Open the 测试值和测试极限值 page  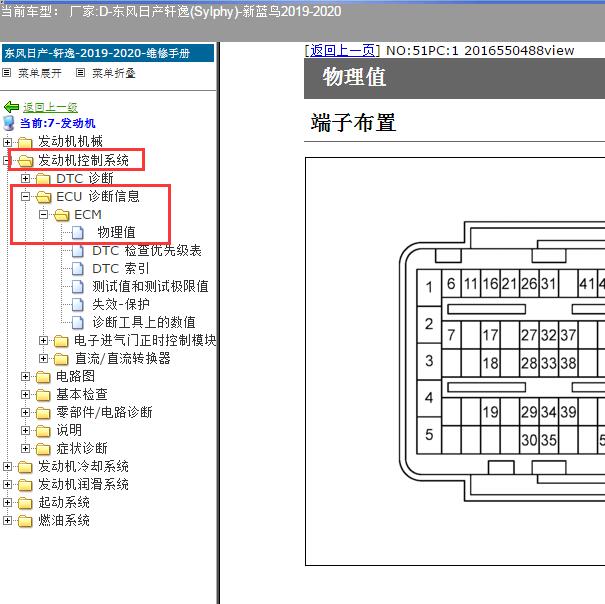pos(150,287)
